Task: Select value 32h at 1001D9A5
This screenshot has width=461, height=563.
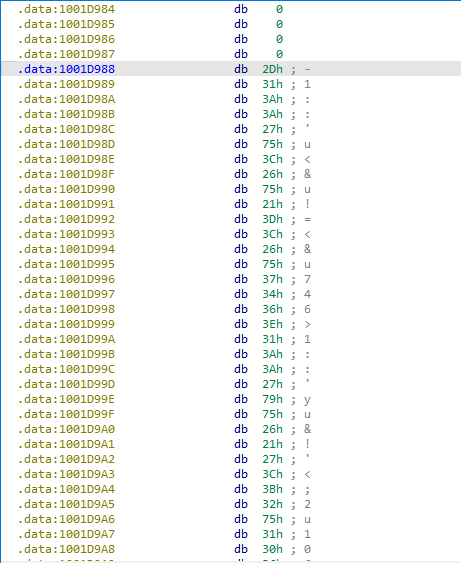Action: [x=272, y=504]
